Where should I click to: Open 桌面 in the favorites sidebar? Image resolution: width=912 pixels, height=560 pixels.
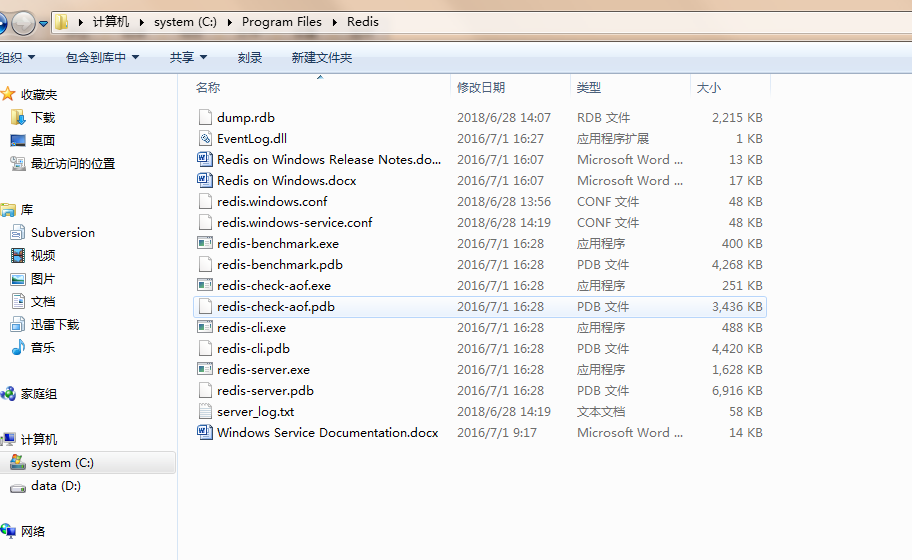point(43,141)
